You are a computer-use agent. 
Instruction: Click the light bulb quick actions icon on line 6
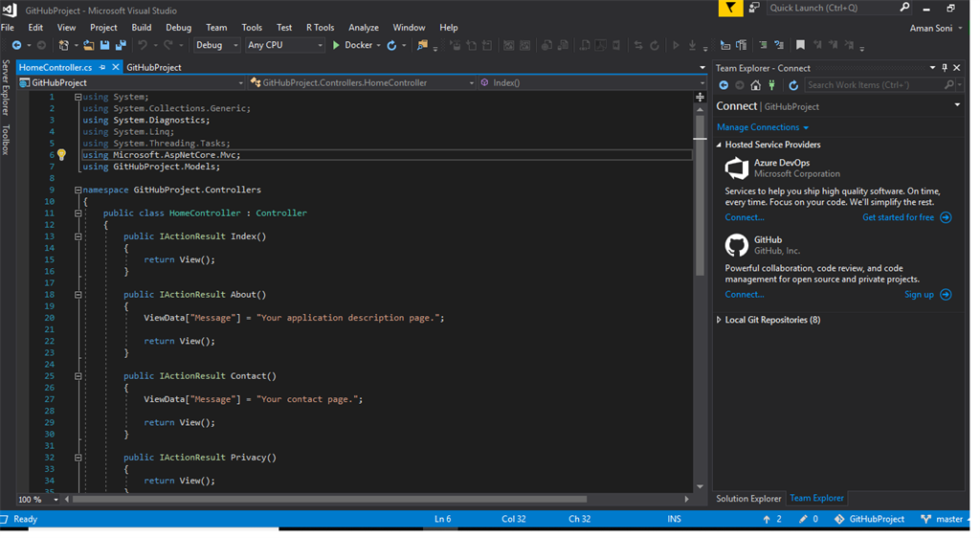[61, 155]
